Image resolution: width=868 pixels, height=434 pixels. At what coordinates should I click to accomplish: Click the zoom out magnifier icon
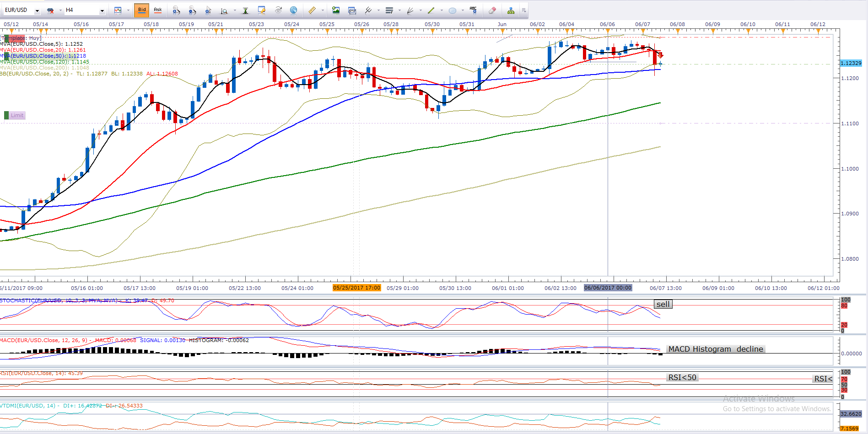pos(192,10)
